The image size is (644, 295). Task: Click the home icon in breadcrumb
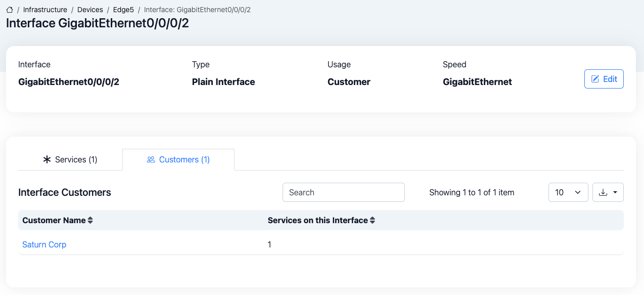(10, 10)
